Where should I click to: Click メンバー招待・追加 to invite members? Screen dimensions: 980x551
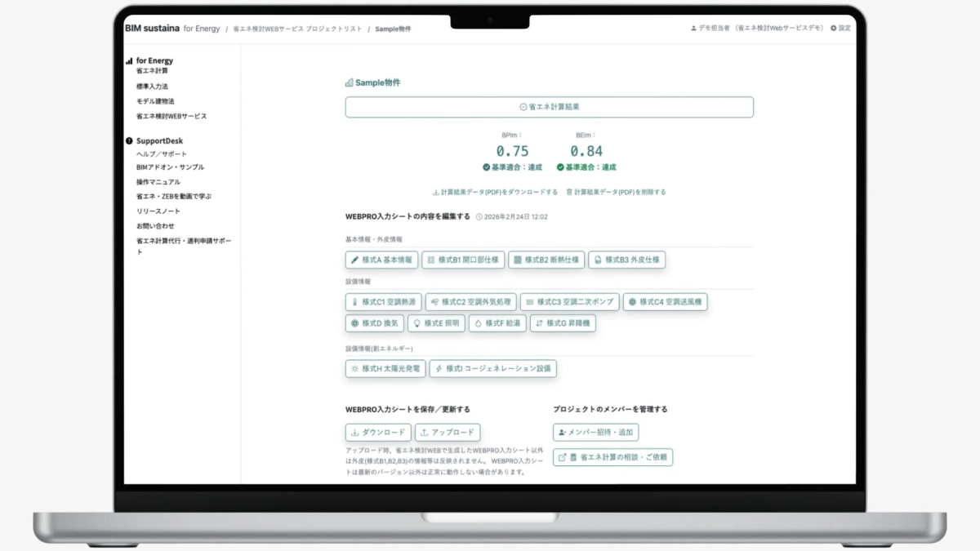(595, 432)
